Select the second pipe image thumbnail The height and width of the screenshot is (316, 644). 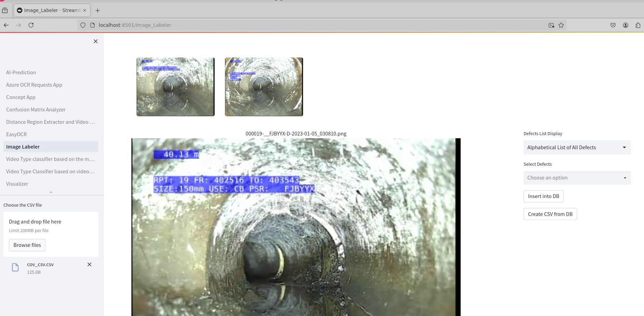264,87
